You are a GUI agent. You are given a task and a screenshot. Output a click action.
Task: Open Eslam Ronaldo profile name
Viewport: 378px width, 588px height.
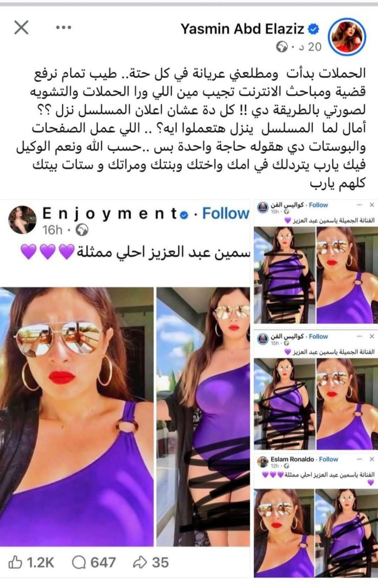pos(292,459)
